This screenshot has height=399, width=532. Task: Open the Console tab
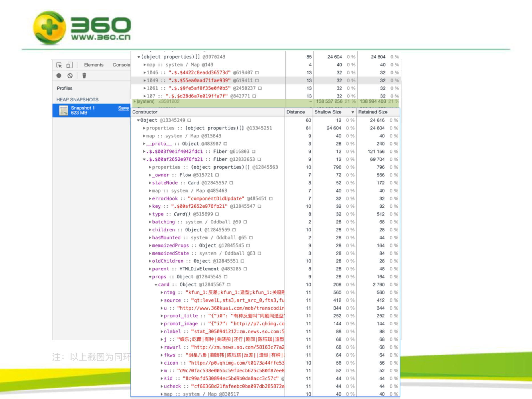(121, 65)
